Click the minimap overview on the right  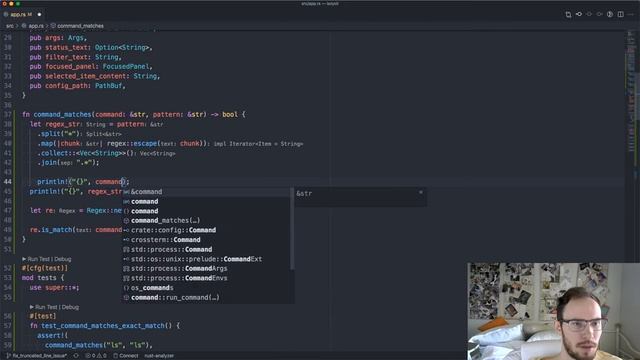[x=631, y=94]
